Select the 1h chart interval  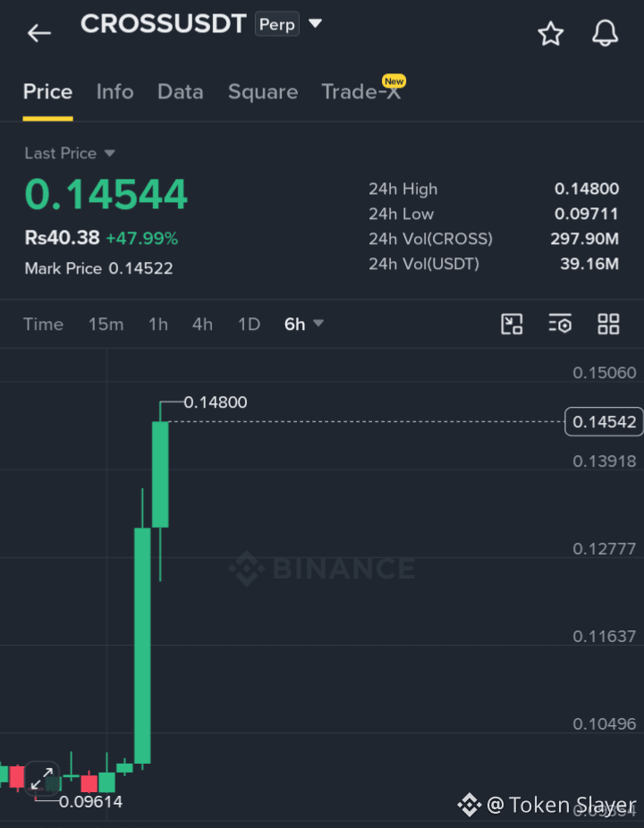(158, 324)
